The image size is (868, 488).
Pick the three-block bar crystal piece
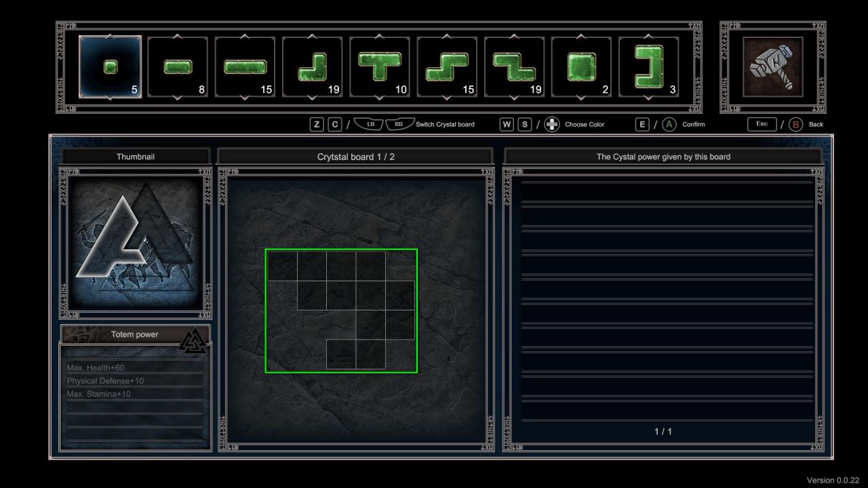click(245, 66)
